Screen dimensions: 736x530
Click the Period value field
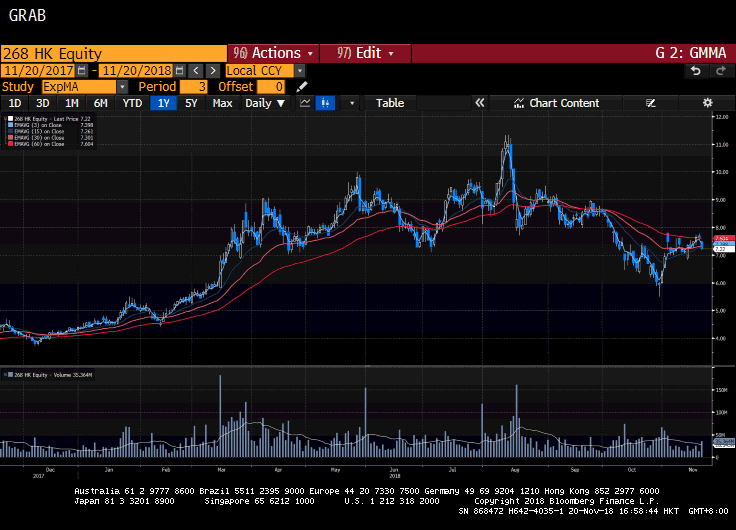tap(193, 87)
